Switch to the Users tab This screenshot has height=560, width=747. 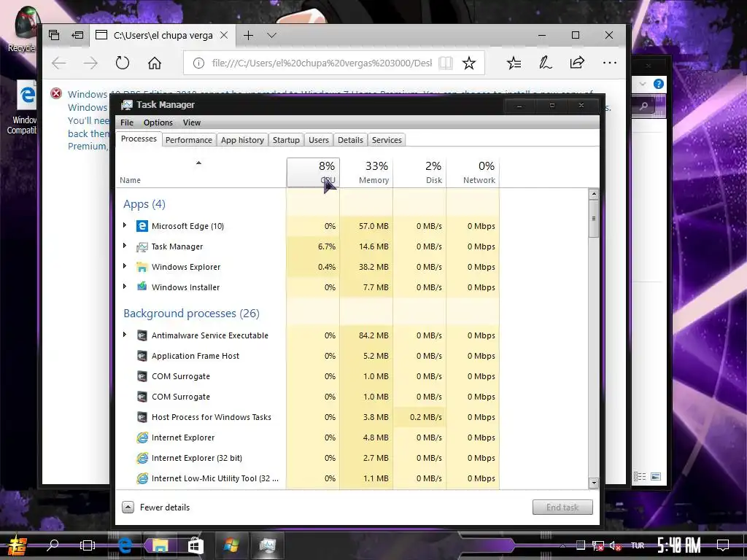coord(318,140)
